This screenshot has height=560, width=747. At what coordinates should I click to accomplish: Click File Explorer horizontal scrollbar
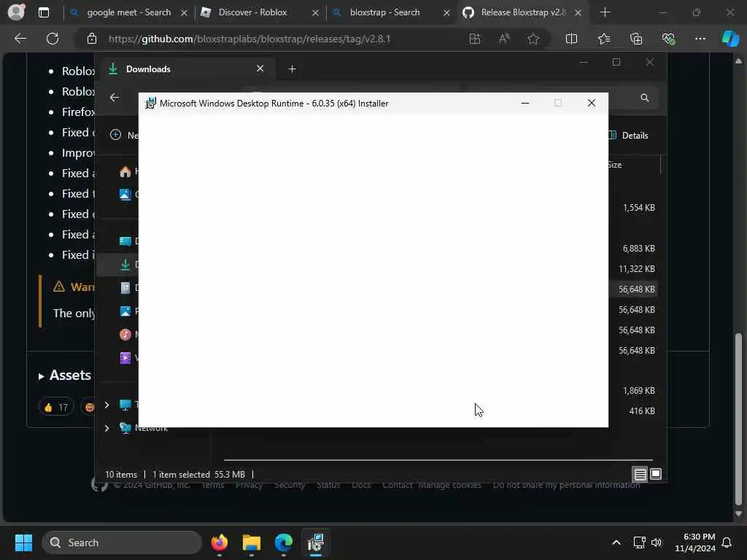coord(438,460)
